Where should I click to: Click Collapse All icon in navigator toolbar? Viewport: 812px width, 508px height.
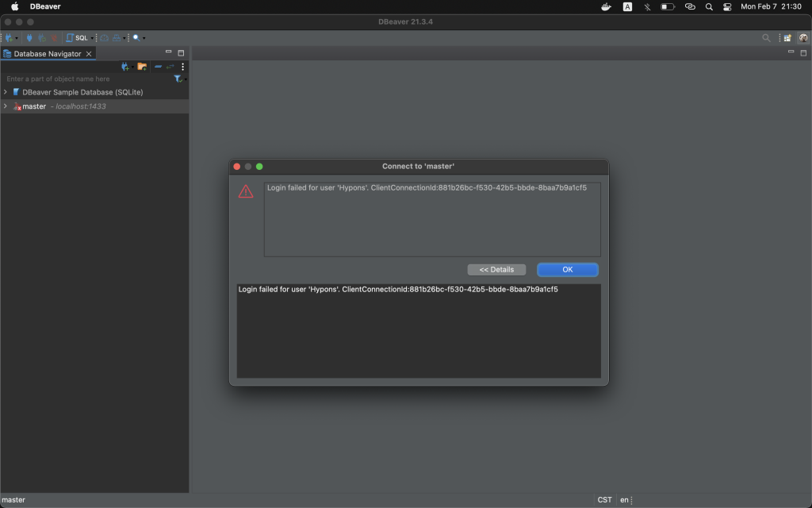[158, 67]
